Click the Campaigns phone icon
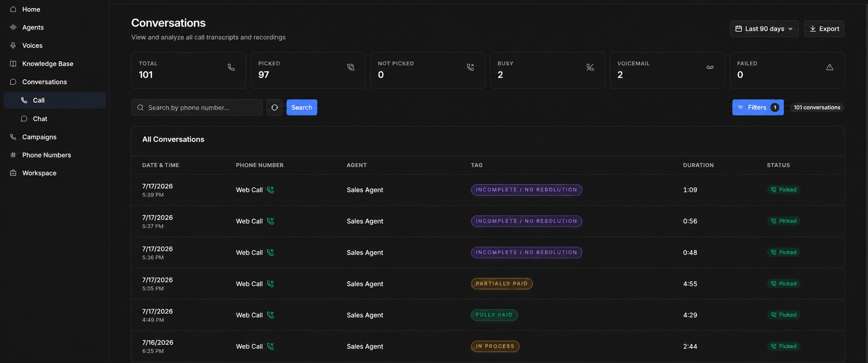 tap(13, 137)
